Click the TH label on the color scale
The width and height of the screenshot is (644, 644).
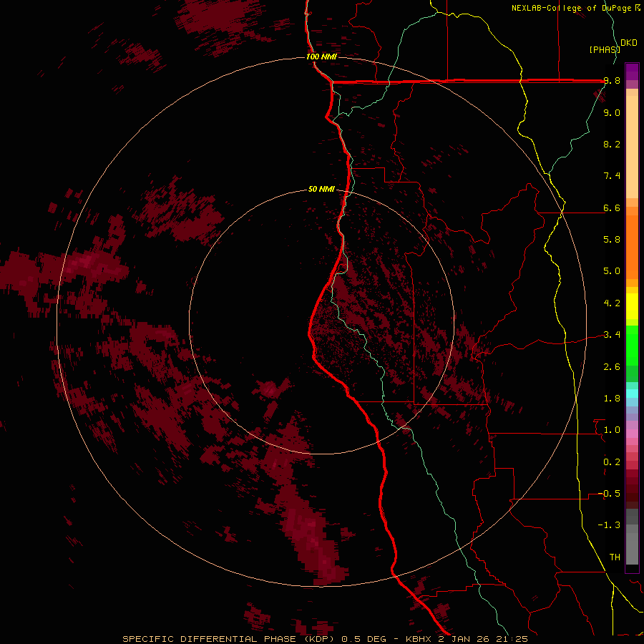[615, 557]
